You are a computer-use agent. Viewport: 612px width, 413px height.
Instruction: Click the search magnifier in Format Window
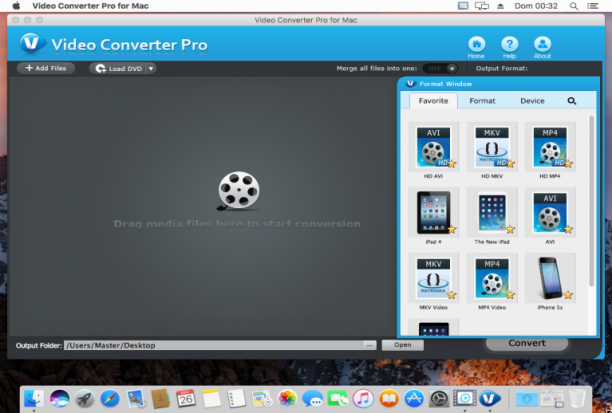click(571, 101)
